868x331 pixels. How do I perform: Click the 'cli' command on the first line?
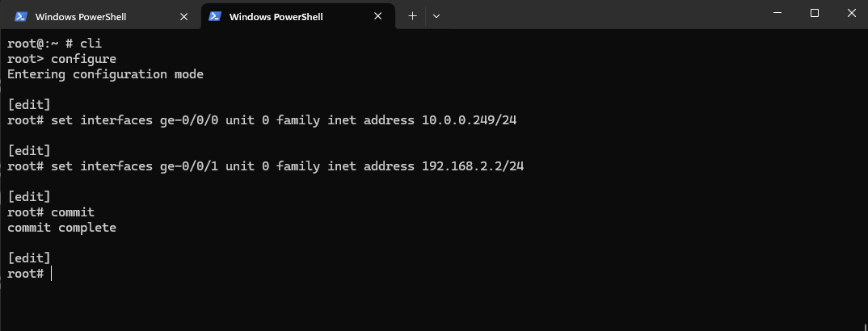coord(91,43)
